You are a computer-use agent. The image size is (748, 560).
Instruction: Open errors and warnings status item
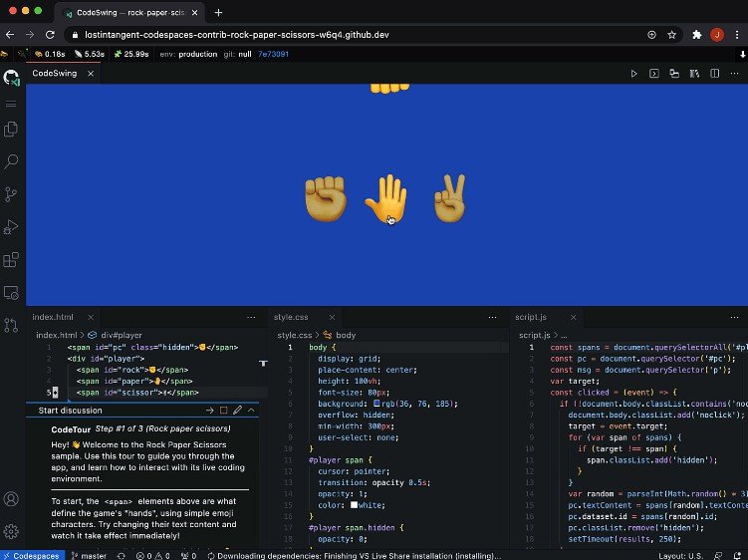coord(152,556)
